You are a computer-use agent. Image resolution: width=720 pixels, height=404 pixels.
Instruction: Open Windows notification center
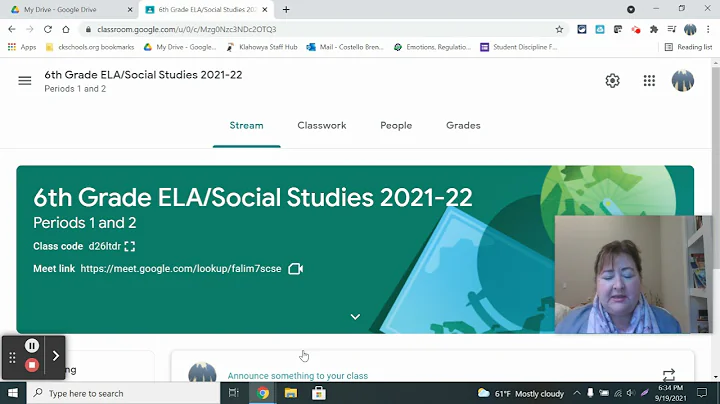(x=702, y=393)
